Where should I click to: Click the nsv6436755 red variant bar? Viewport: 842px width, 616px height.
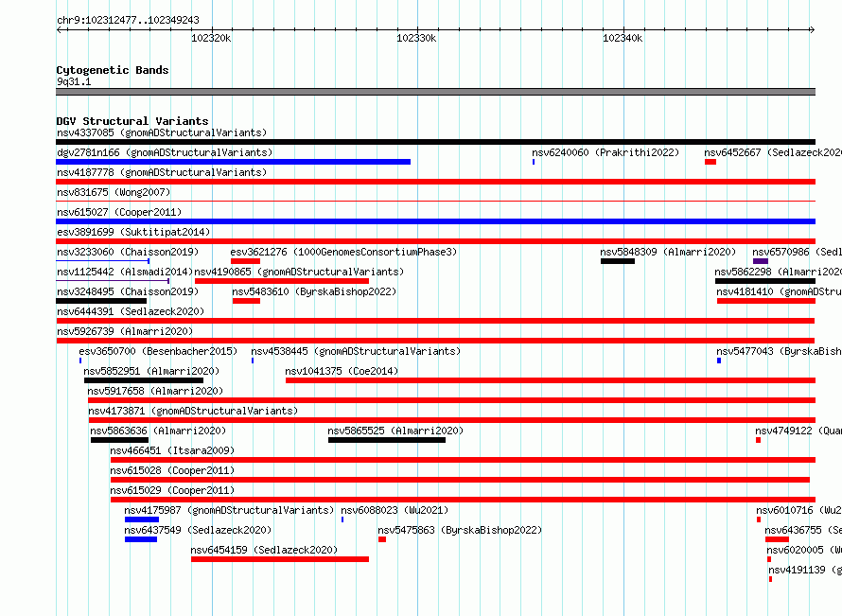tap(777, 539)
